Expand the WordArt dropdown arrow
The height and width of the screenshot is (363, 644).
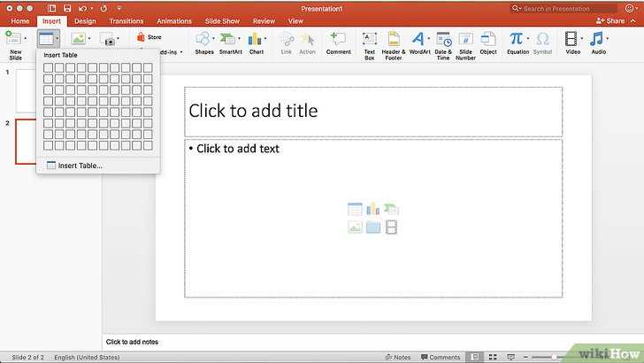429,39
